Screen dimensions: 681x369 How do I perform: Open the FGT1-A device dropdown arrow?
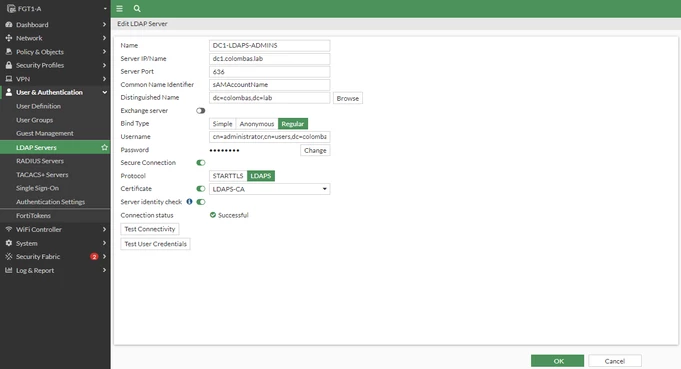point(105,9)
